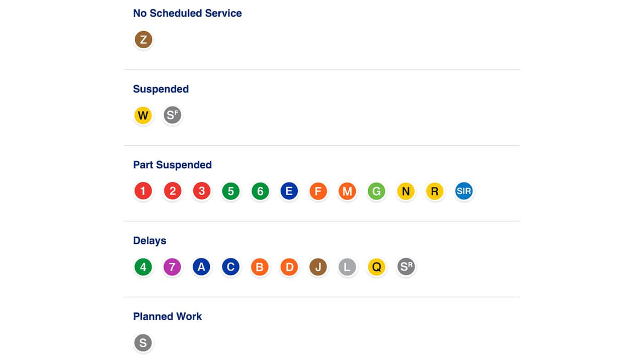Open the purple 7 train icon under Delays
This screenshot has height=362, width=644.
[173, 267]
